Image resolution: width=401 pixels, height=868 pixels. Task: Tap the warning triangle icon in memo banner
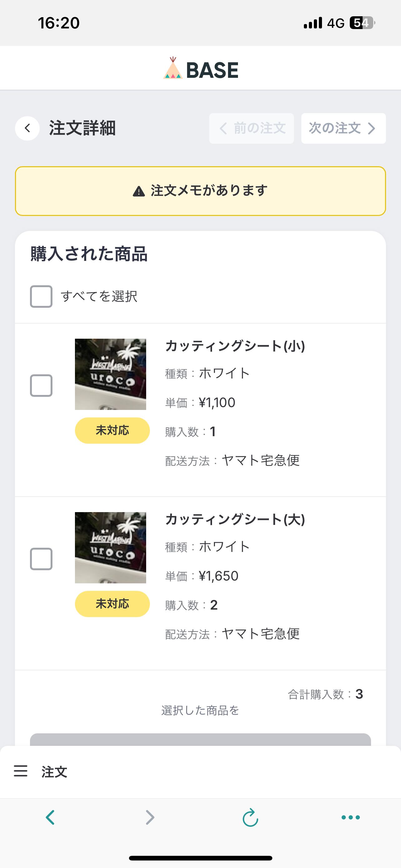coord(139,191)
